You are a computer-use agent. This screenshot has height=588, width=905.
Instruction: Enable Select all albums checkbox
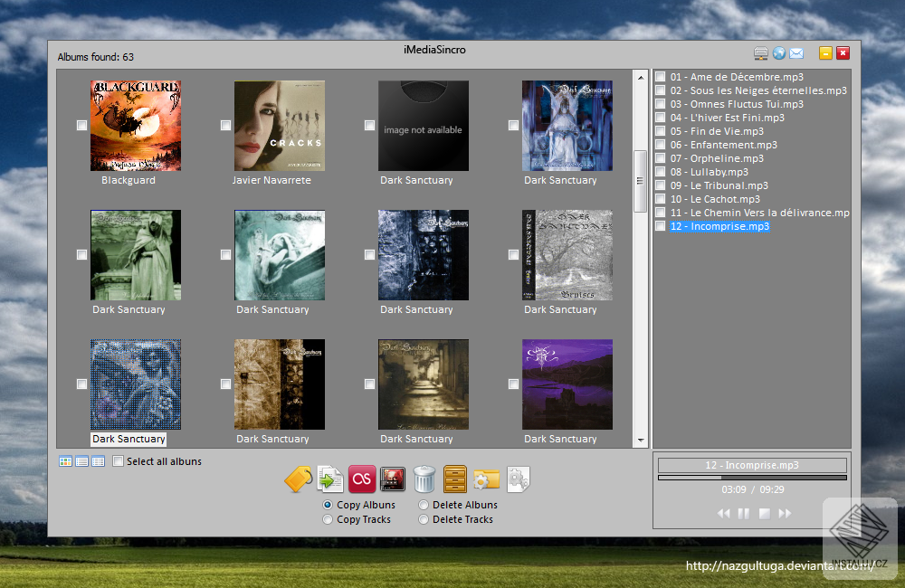coord(118,461)
